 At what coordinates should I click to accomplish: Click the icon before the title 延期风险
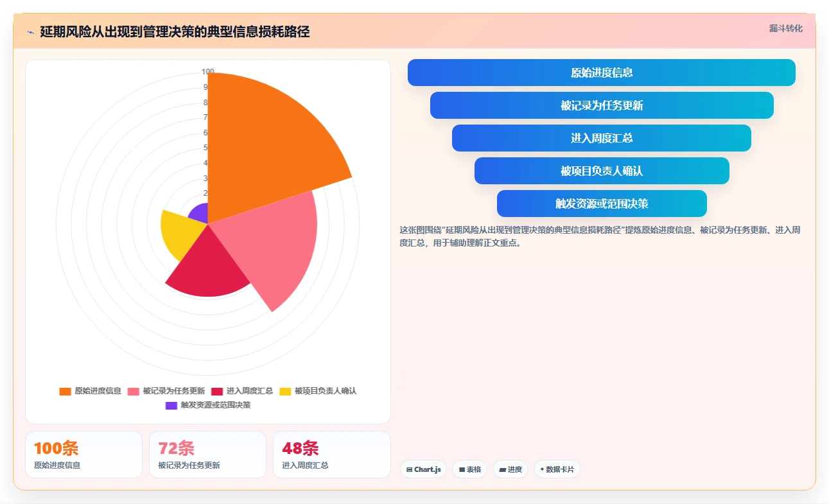(x=30, y=32)
